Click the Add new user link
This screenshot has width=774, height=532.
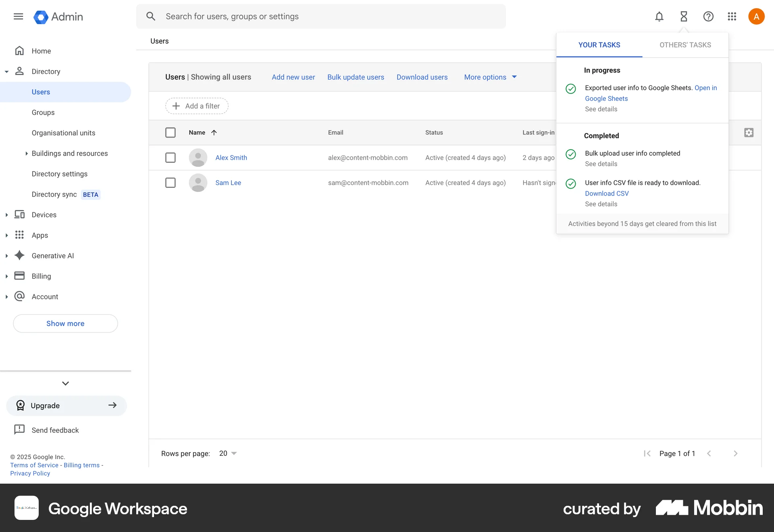pos(293,77)
